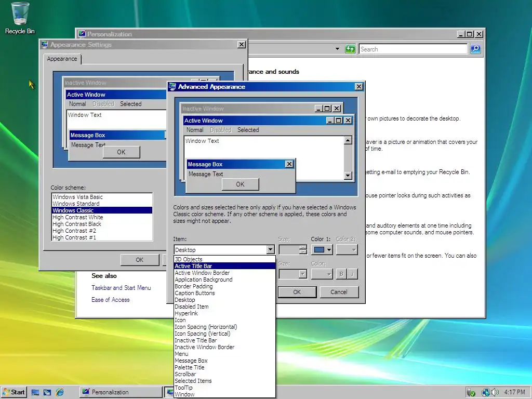The width and height of the screenshot is (532, 399).
Task: Choose Inactive Title Bar from the list
Action: click(224, 341)
